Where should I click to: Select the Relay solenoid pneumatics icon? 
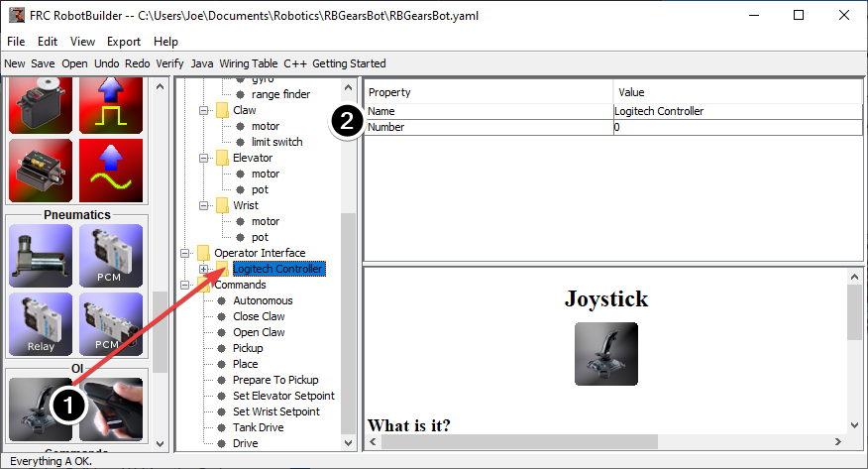tap(41, 324)
